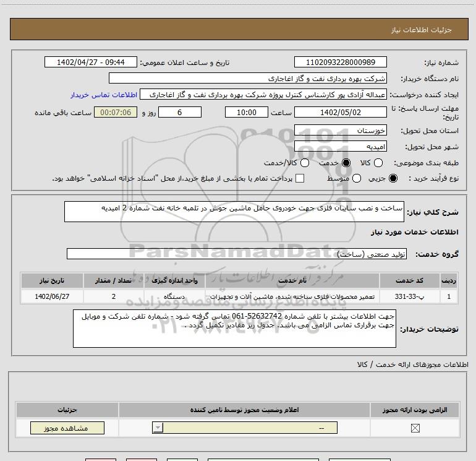
Task: Click the اطلاعات مجوزهای ارائه خدمت heading
Action: click(412, 364)
